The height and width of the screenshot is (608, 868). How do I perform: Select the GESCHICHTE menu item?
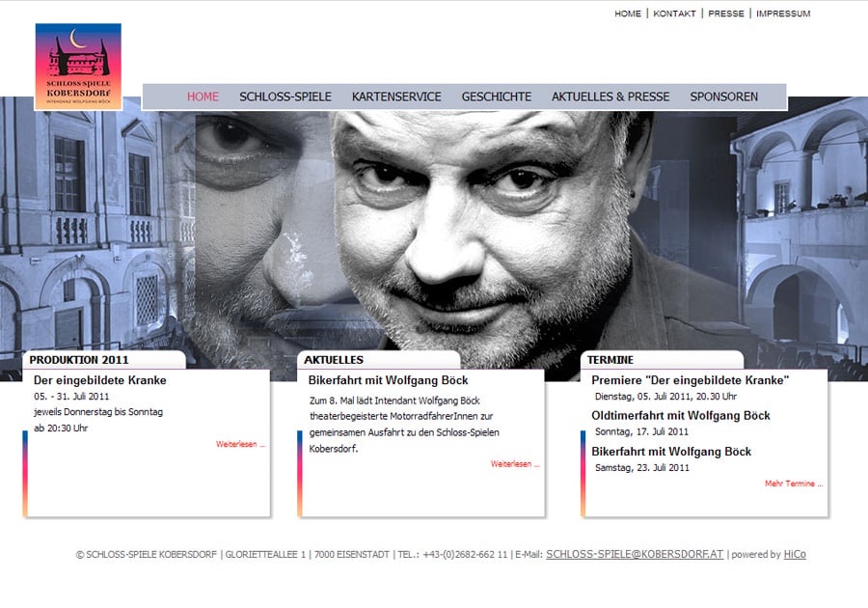[x=496, y=97]
